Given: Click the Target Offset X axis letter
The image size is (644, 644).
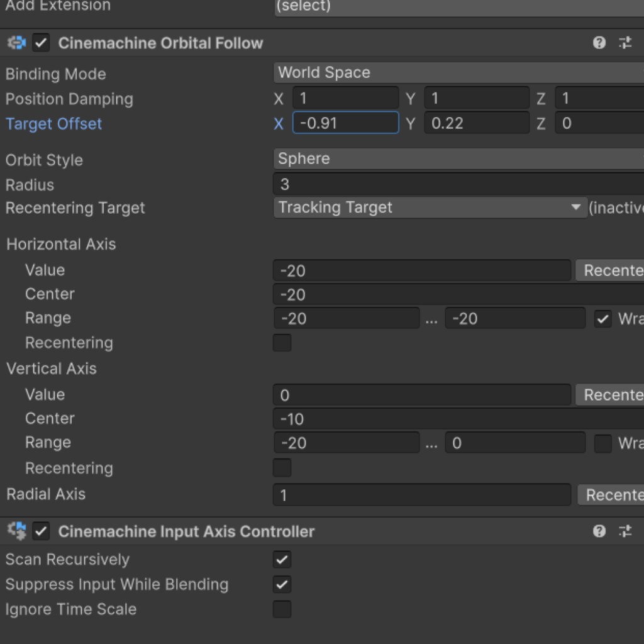Looking at the screenshot, I should tap(279, 124).
